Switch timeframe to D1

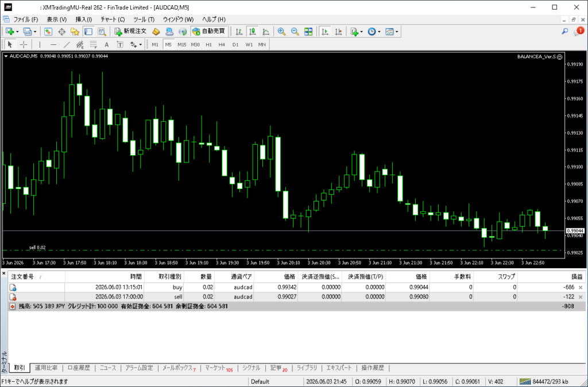[235, 45]
